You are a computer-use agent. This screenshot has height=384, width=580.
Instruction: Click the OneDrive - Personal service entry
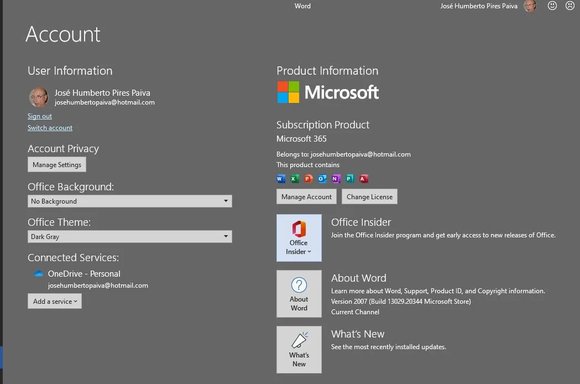(84, 274)
